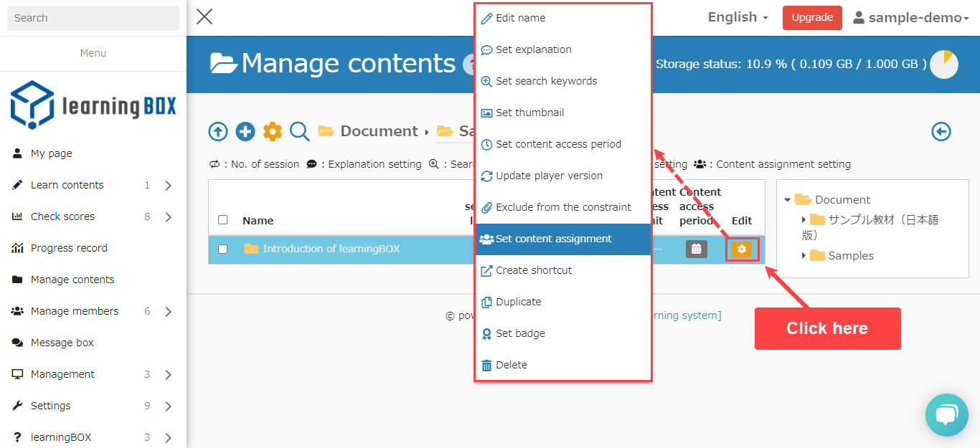Expand the Manage members sidebar submenu
The width and height of the screenshot is (980, 448).
coord(168,311)
